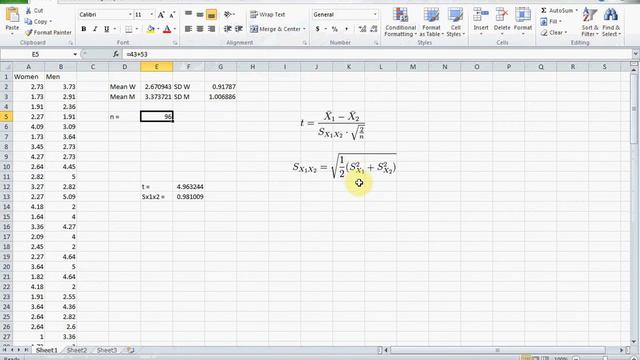Open the Borders button
This screenshot has width=640, height=360.
point(129,29)
